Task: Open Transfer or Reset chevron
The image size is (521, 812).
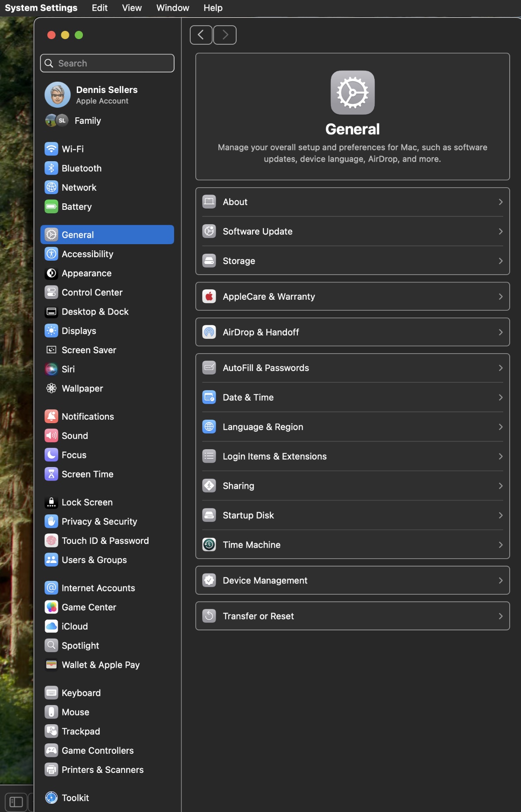Action: click(x=501, y=616)
